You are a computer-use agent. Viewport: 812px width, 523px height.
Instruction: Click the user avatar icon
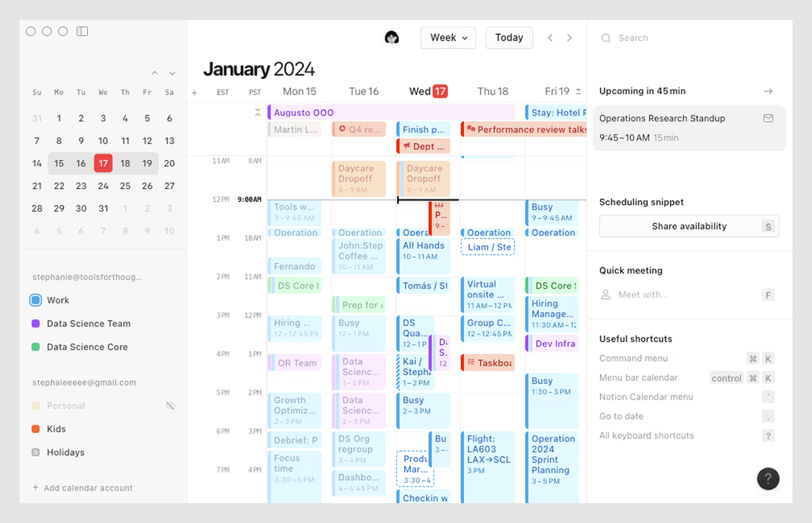point(392,38)
